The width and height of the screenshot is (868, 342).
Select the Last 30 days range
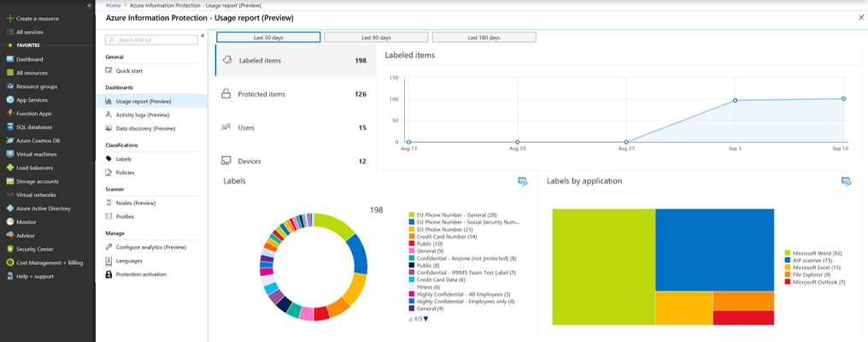tap(268, 38)
